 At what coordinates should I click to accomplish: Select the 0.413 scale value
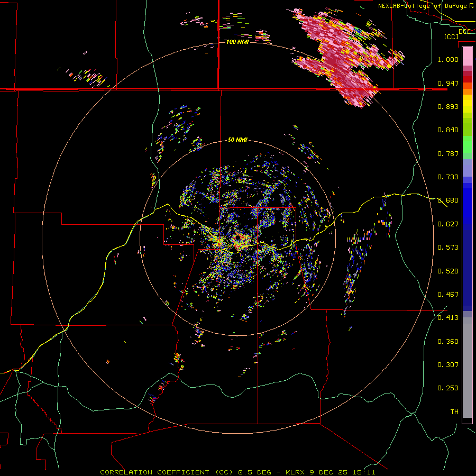(448, 318)
